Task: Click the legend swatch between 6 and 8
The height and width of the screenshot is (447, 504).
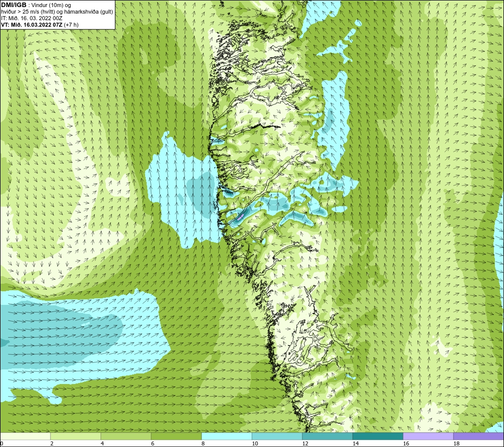Action: [x=176, y=436]
